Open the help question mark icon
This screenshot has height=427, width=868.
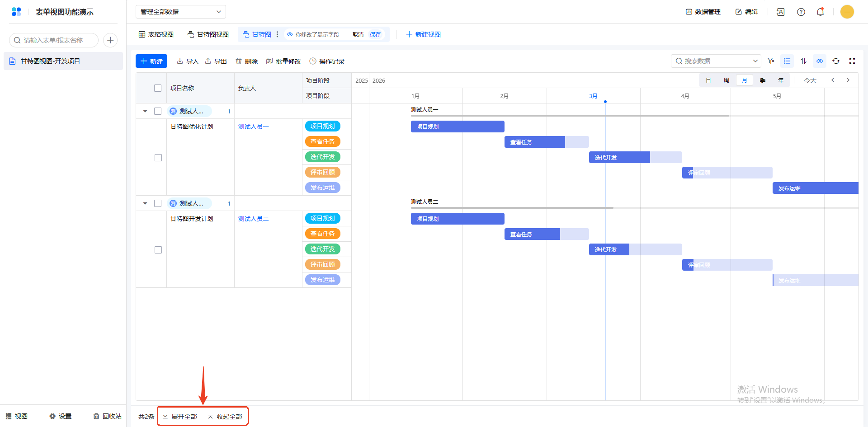pos(801,12)
